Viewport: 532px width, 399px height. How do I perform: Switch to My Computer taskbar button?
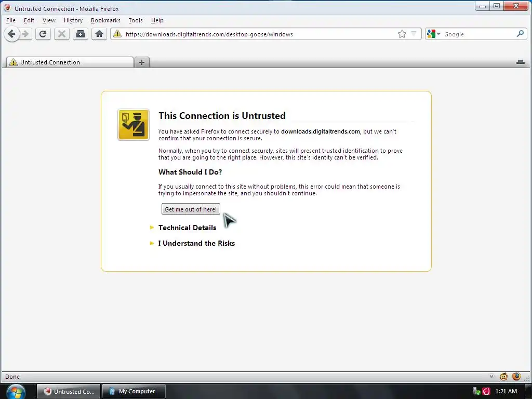(x=134, y=392)
